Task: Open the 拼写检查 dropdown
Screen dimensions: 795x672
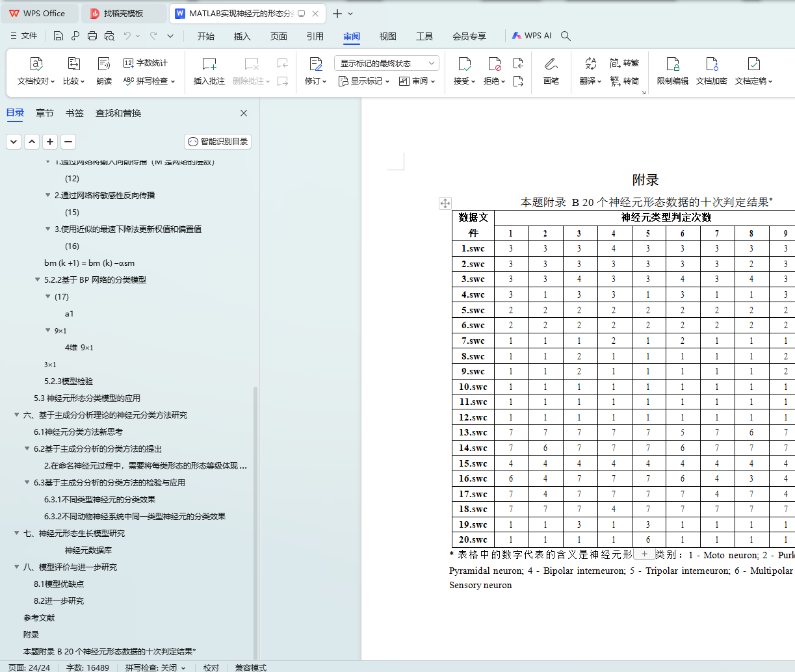Action: [149, 81]
